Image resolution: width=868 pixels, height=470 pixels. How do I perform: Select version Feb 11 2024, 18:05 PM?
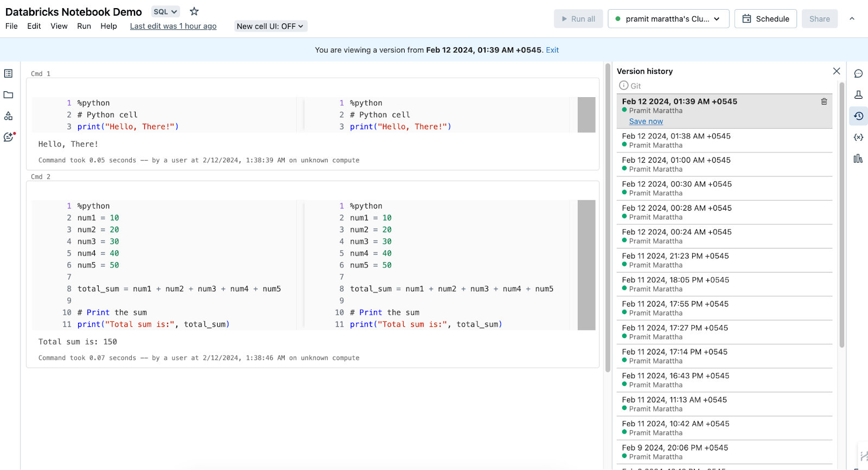[x=724, y=284]
